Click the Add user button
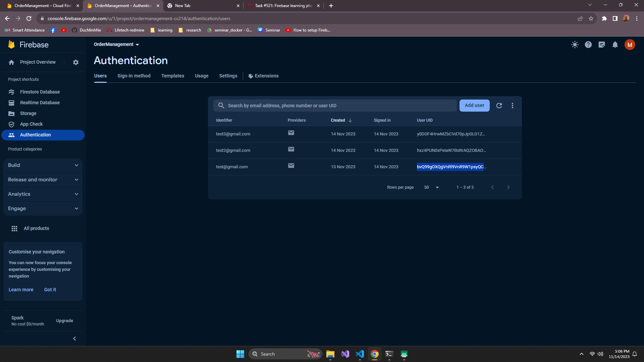 tap(474, 105)
